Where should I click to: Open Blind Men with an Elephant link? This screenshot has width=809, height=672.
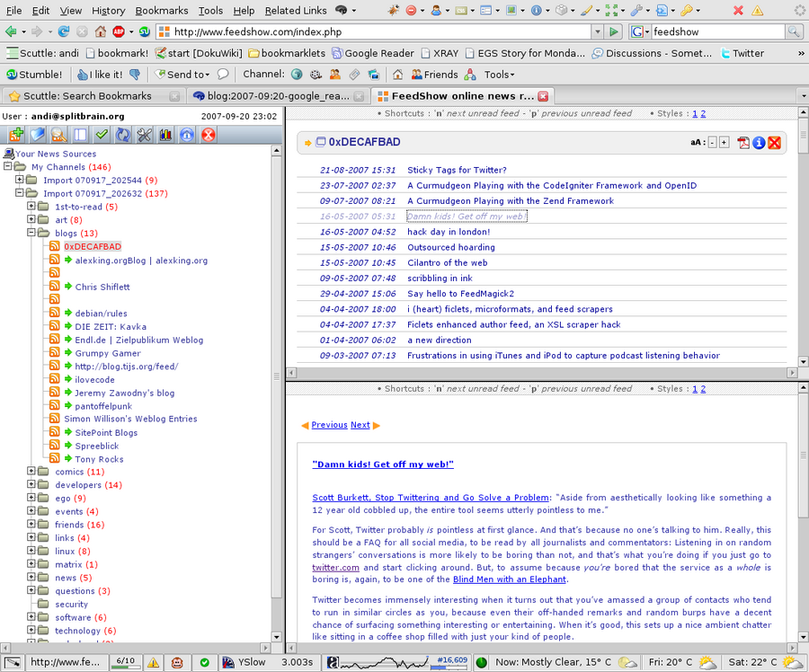[x=510, y=579]
